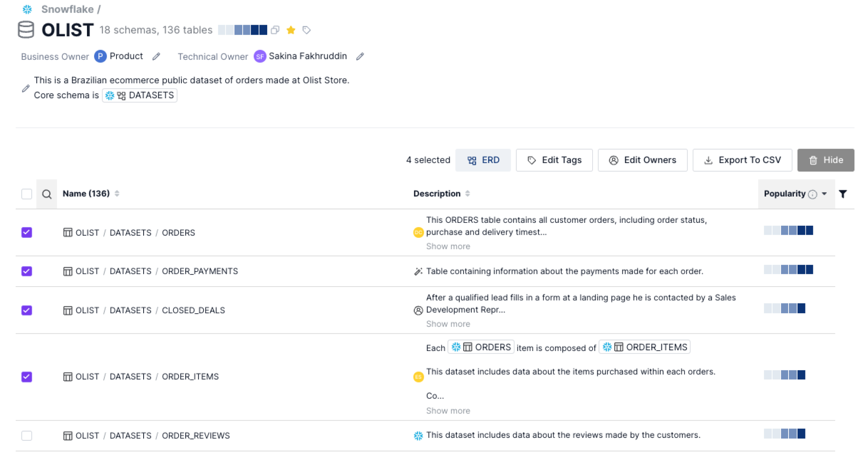The width and height of the screenshot is (868, 456).
Task: Edit Technical Owner with pencil icon
Action: pyautogui.click(x=360, y=57)
